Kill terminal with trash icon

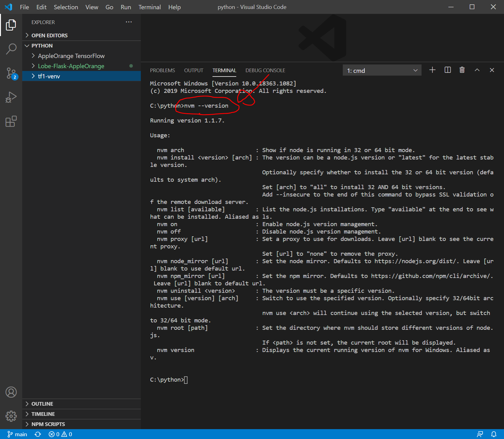click(x=462, y=70)
